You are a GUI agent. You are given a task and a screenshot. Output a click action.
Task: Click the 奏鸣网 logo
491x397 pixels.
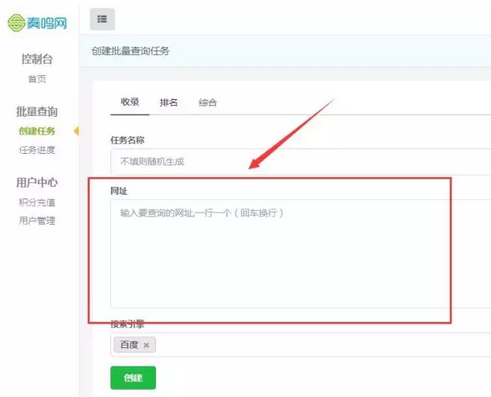[x=37, y=23]
